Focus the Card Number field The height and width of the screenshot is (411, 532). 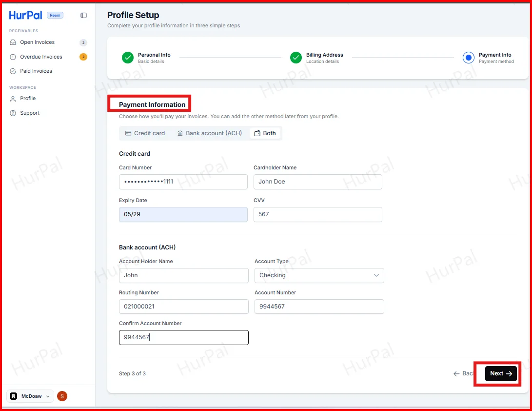[183, 182]
